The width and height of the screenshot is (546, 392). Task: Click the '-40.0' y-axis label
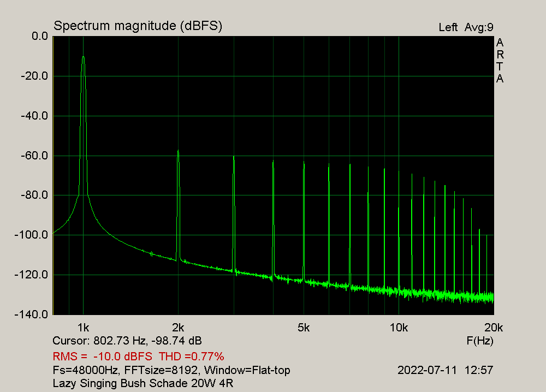[34, 116]
